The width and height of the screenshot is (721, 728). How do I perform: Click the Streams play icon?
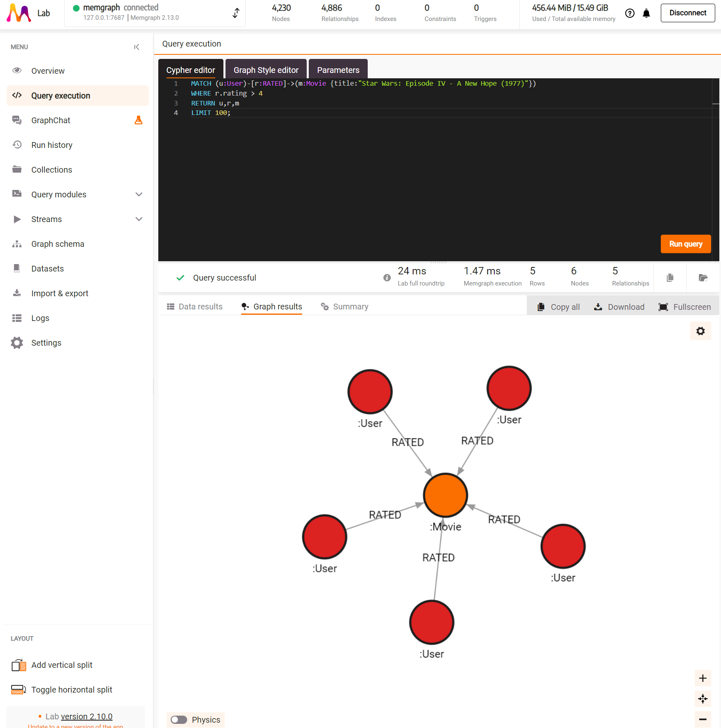point(17,219)
